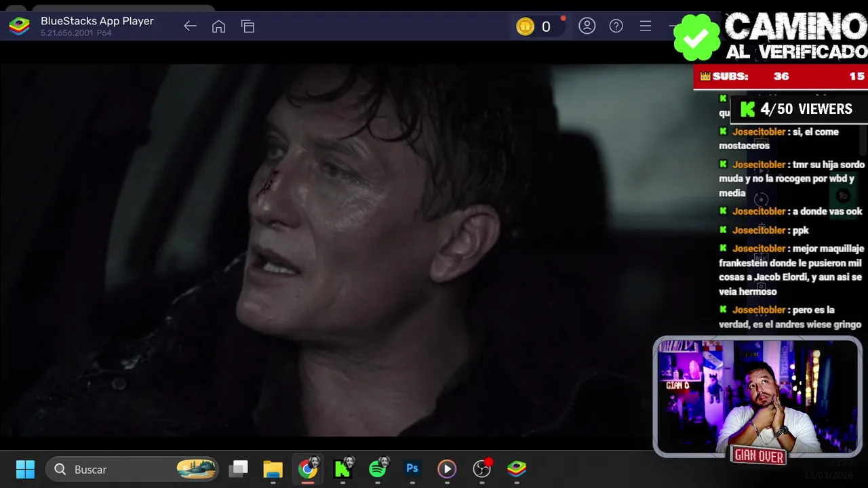Open File Explorer from the taskbar
The image size is (868, 488).
coord(273,469)
